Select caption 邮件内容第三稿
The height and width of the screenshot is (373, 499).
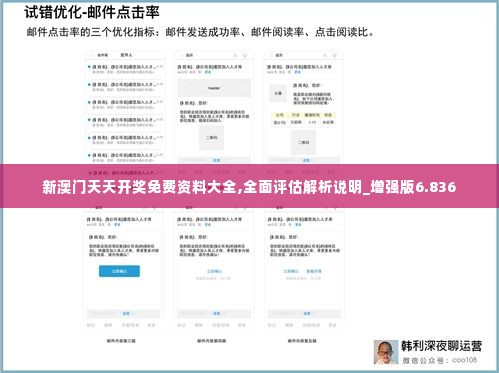pos(121,341)
